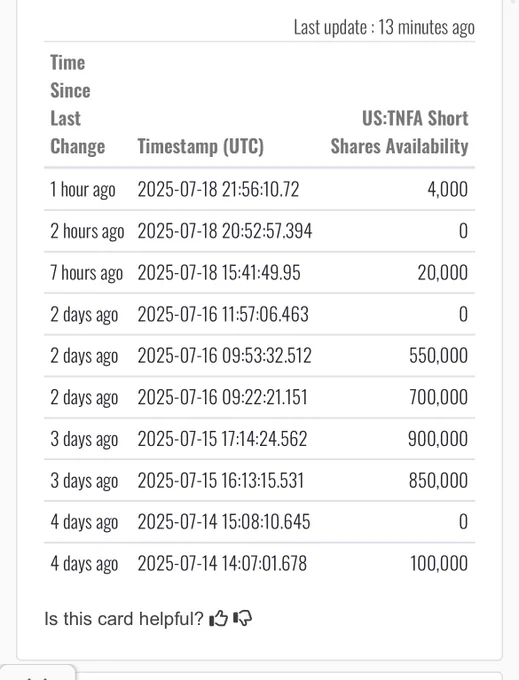This screenshot has height=680, width=519.
Task: Click the Is this card helpful text
Action: tap(124, 619)
